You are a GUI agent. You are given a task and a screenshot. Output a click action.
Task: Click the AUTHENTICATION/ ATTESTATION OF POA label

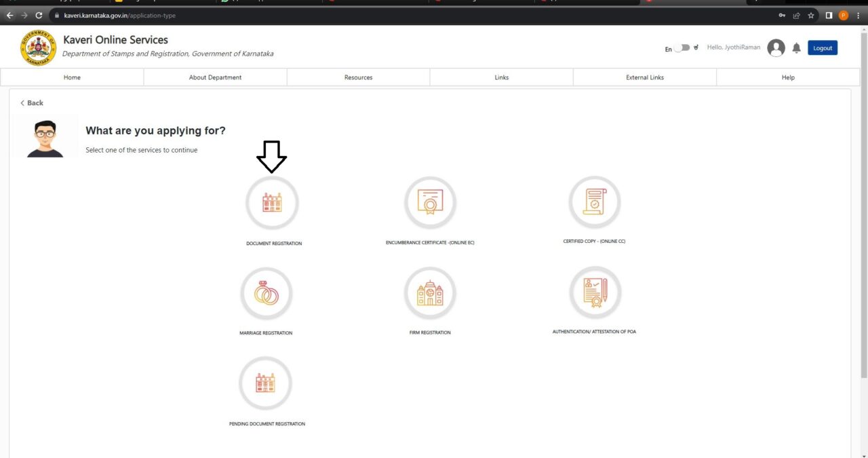(594, 331)
